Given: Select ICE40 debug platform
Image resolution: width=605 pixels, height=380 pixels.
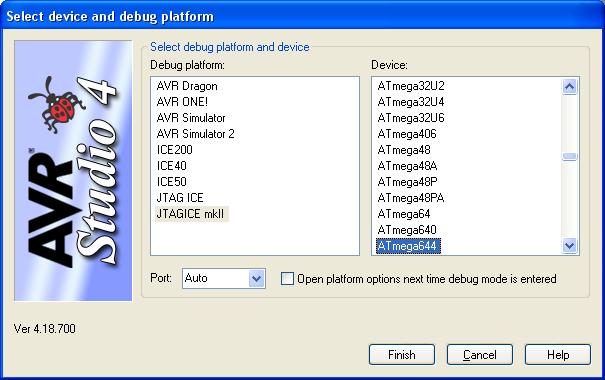Looking at the screenshot, I should 172,166.
